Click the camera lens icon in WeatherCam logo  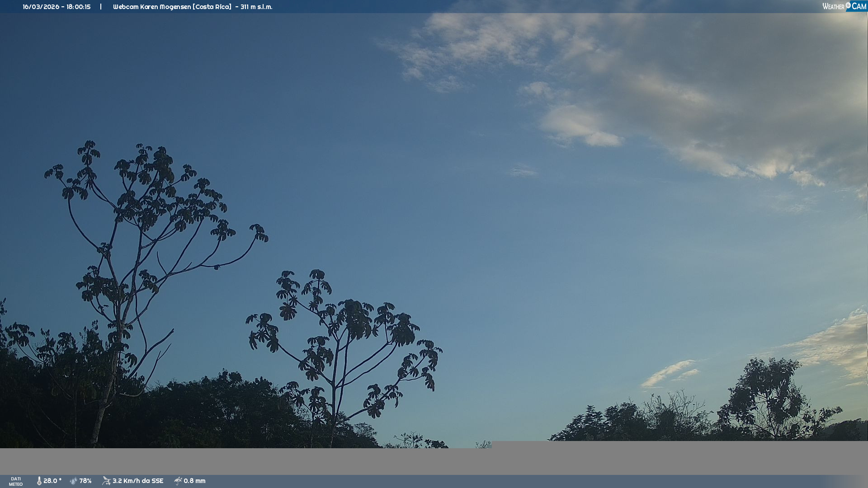848,5
